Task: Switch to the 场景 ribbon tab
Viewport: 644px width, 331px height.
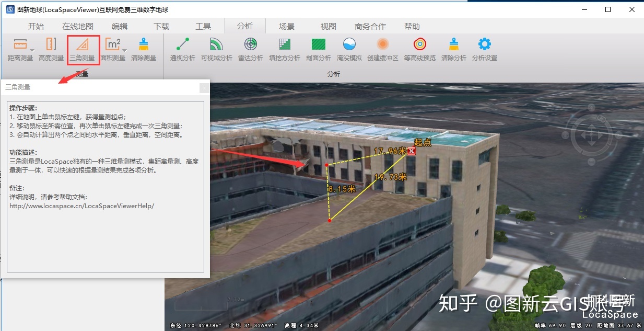Action: pyautogui.click(x=286, y=26)
